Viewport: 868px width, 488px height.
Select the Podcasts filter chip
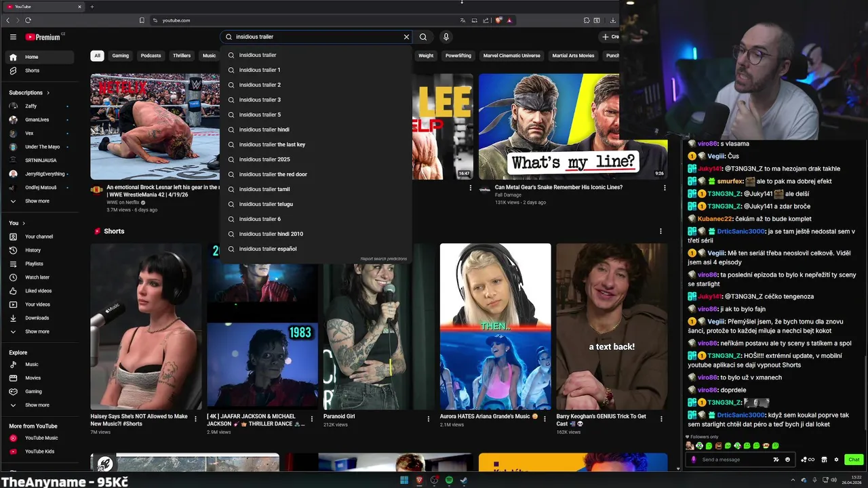click(151, 56)
